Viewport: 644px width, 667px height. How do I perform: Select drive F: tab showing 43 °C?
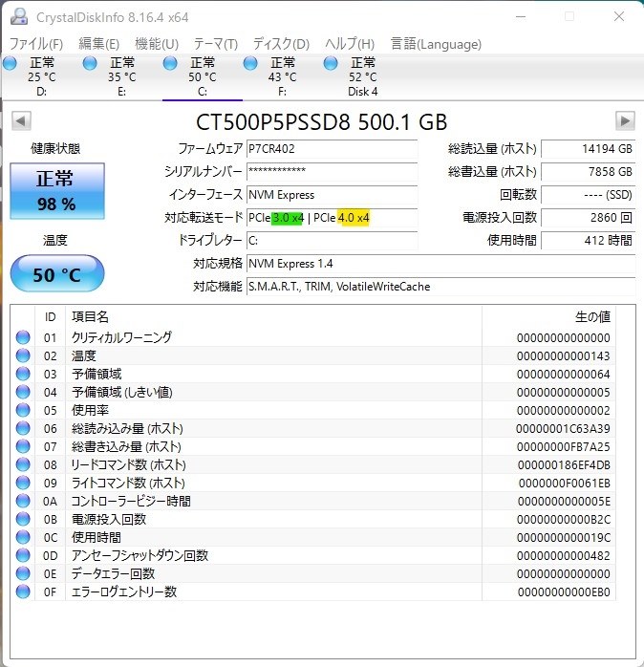283,77
